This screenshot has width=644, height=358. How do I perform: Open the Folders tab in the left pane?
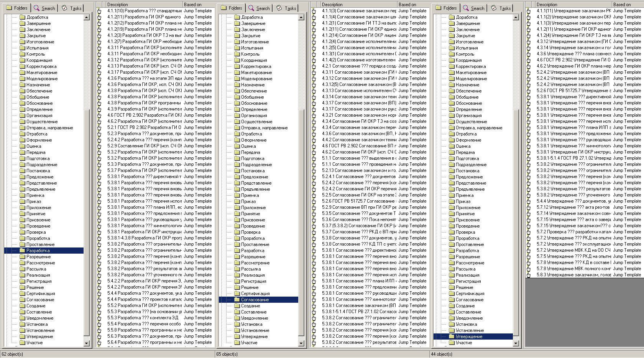click(17, 8)
